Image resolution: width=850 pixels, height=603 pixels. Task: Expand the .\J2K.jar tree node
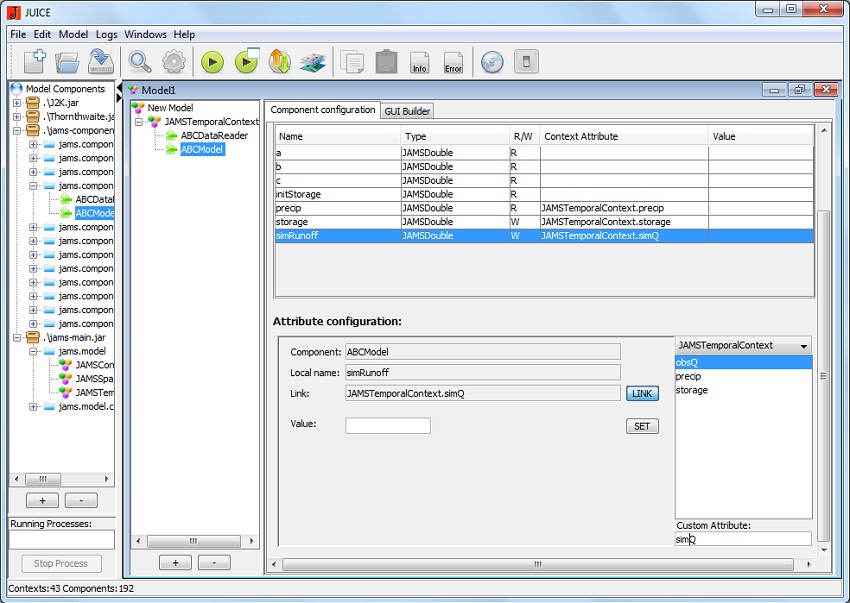[x=17, y=103]
